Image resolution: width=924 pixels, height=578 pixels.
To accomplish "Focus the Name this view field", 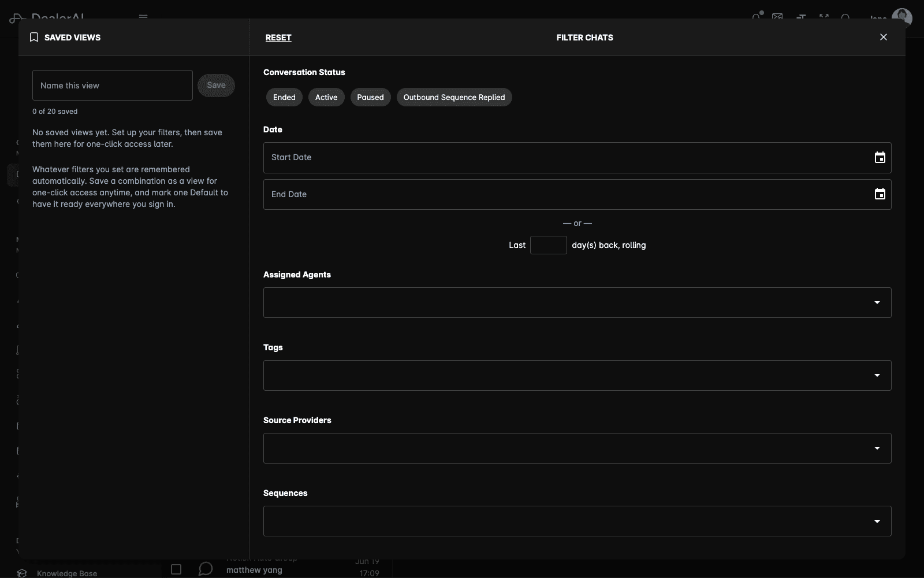I will click(113, 85).
